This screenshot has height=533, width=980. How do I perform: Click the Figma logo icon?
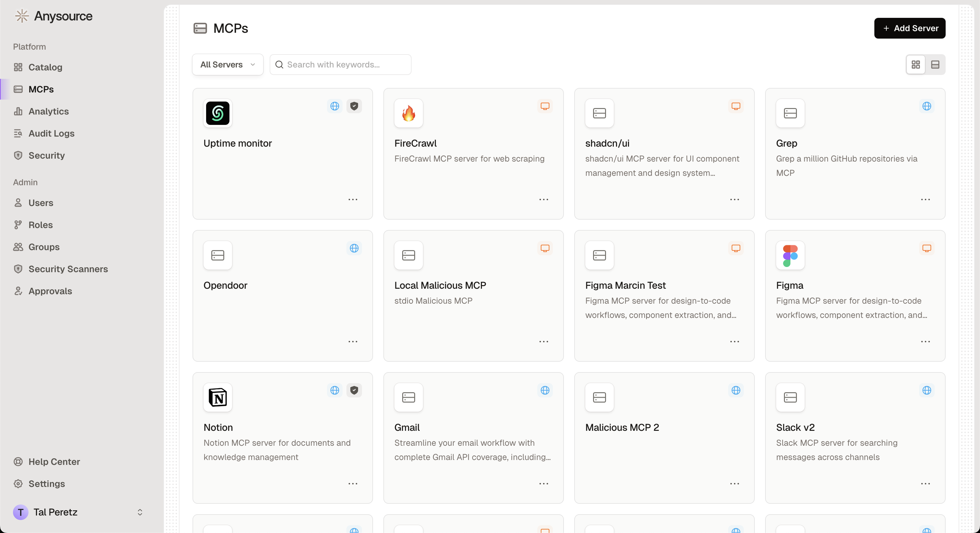pyautogui.click(x=790, y=255)
